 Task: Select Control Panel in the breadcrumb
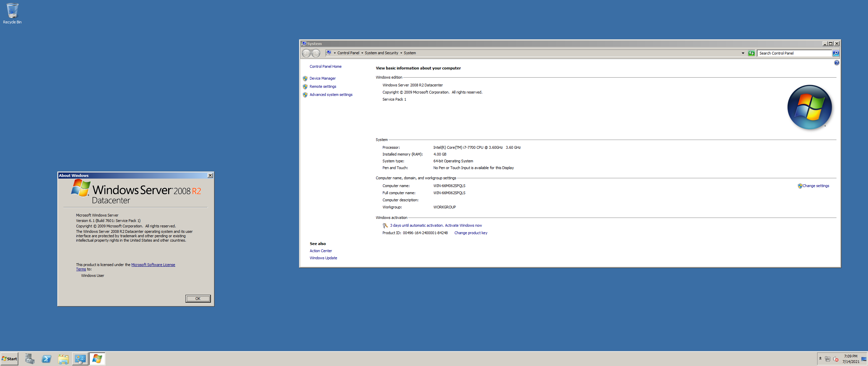(x=348, y=53)
